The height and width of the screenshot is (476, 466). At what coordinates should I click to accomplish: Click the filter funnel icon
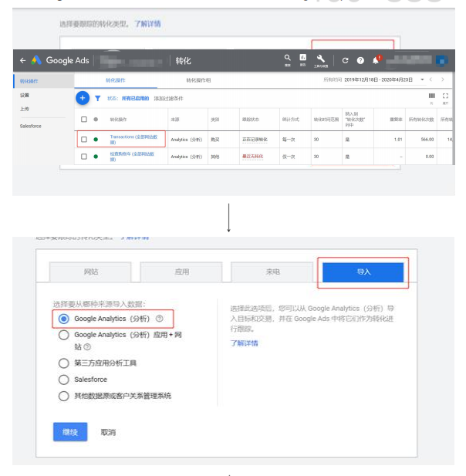(x=97, y=98)
